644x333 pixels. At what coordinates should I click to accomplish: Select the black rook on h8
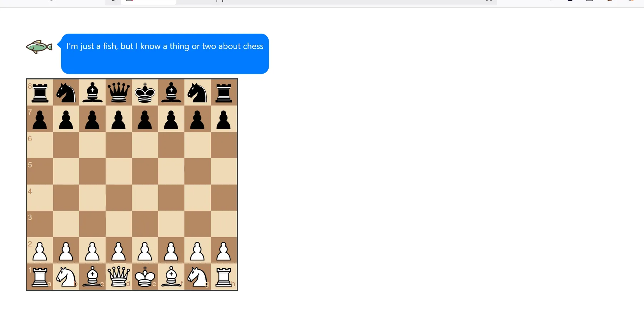pos(224,93)
